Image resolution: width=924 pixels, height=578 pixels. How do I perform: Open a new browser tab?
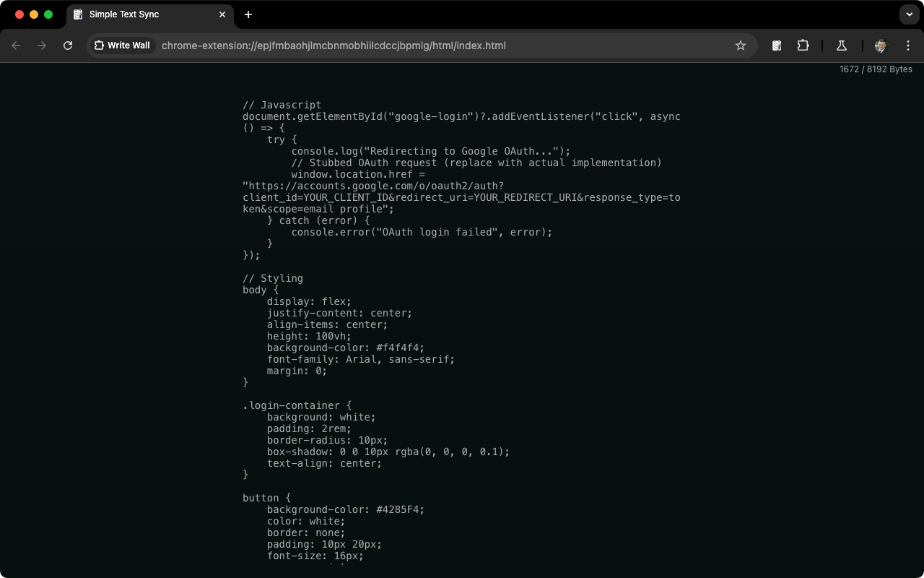click(x=248, y=14)
